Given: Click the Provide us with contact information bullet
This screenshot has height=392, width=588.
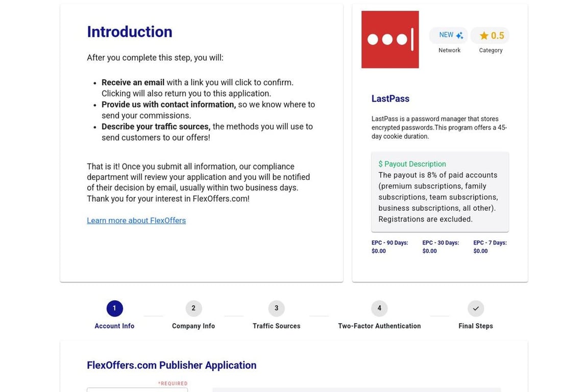Looking at the screenshot, I should coord(208,110).
